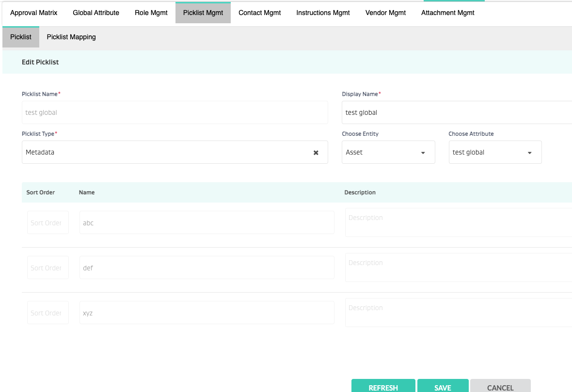Switch to the Approval Matrix tab
The height and width of the screenshot is (392, 572).
click(34, 13)
